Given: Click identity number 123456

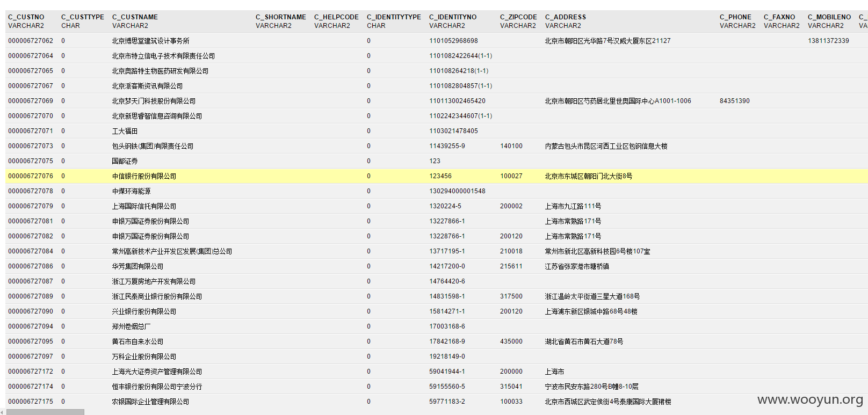Looking at the screenshot, I should coord(440,176).
